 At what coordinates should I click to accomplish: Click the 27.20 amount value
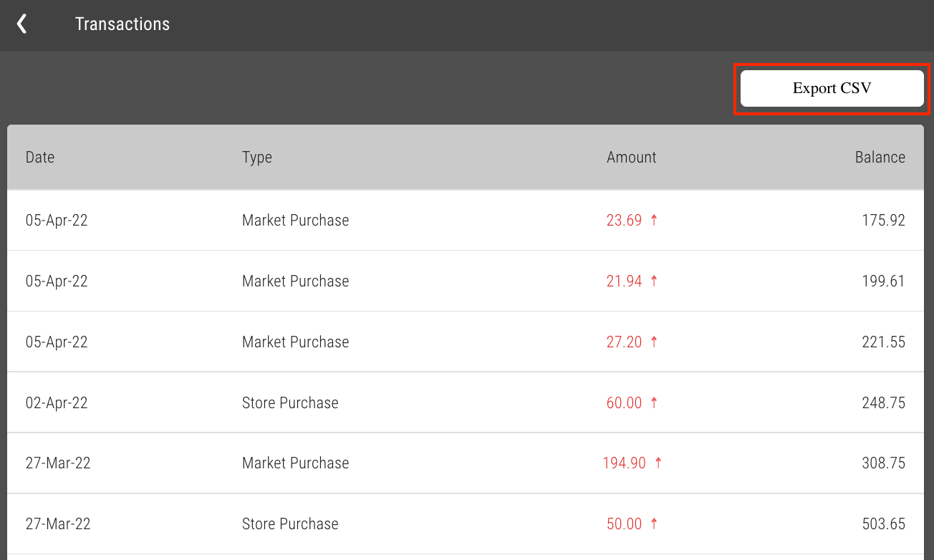click(x=624, y=342)
